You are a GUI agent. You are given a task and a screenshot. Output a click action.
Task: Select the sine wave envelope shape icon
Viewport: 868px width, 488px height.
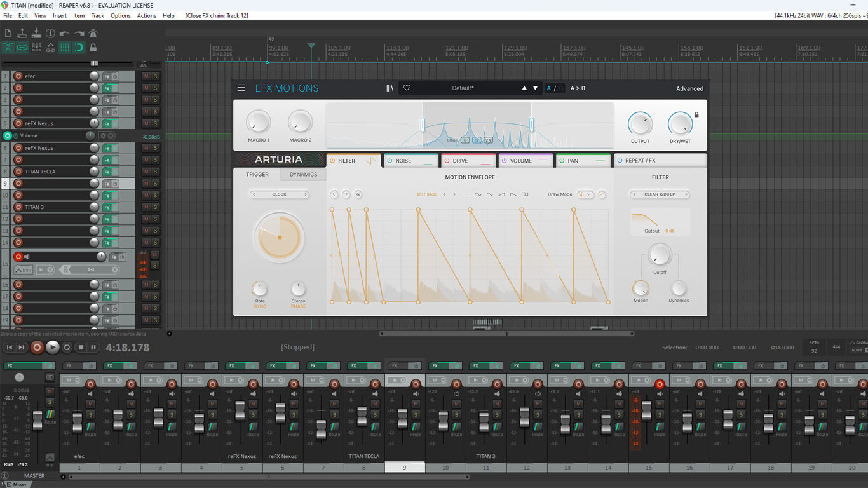click(x=478, y=194)
